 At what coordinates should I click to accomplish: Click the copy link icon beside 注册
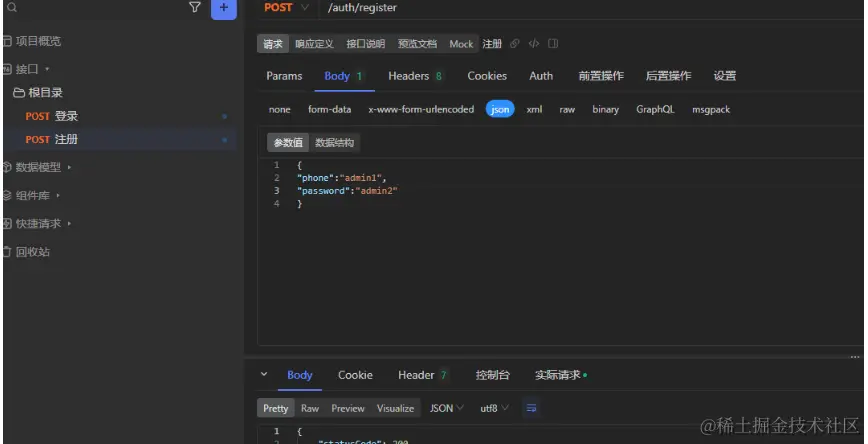pyautogui.click(x=515, y=43)
